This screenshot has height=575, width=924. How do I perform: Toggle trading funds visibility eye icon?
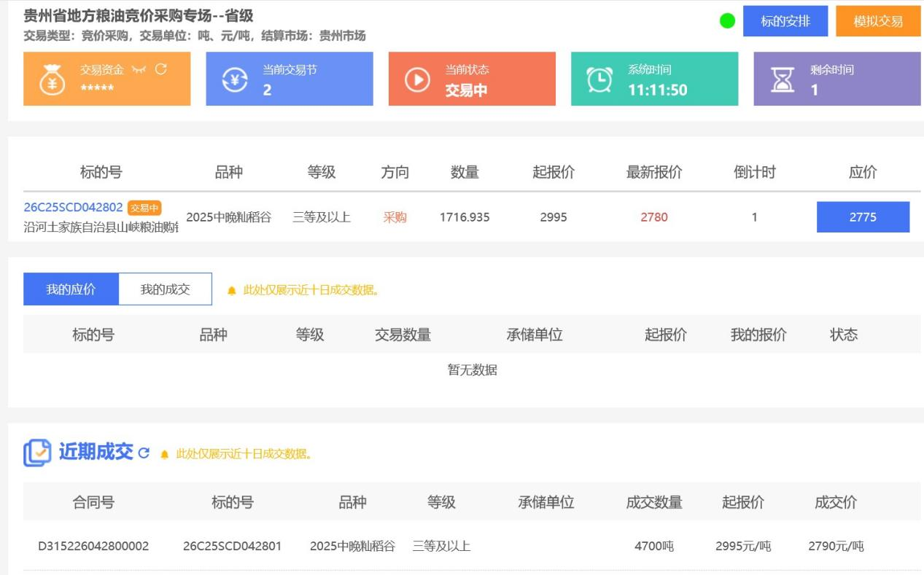click(139, 70)
